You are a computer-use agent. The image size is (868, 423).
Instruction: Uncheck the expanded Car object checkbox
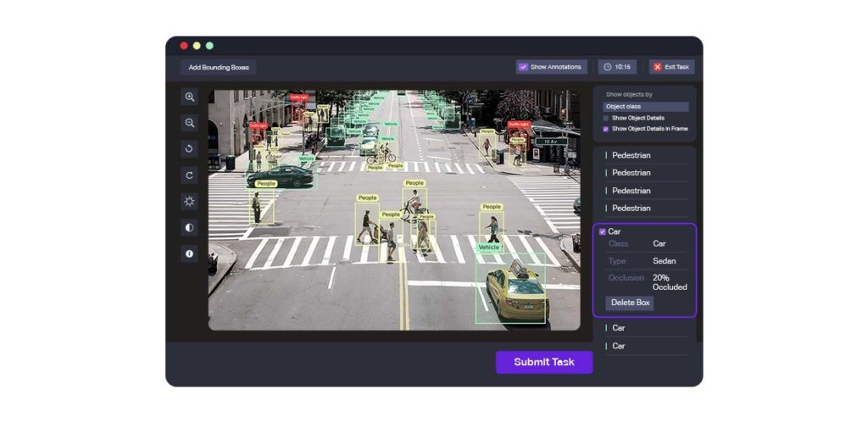tap(603, 232)
